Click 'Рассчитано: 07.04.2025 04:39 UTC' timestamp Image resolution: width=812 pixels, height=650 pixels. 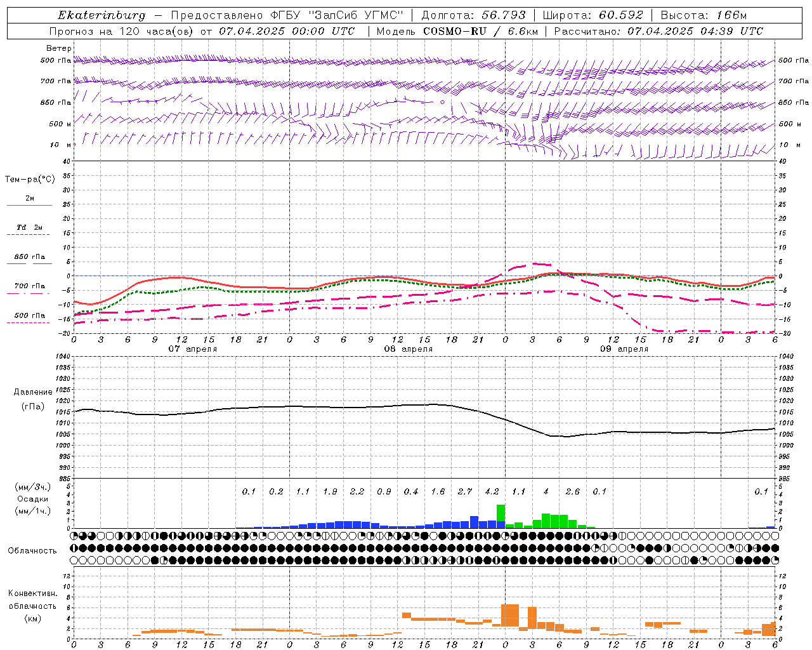click(658, 31)
